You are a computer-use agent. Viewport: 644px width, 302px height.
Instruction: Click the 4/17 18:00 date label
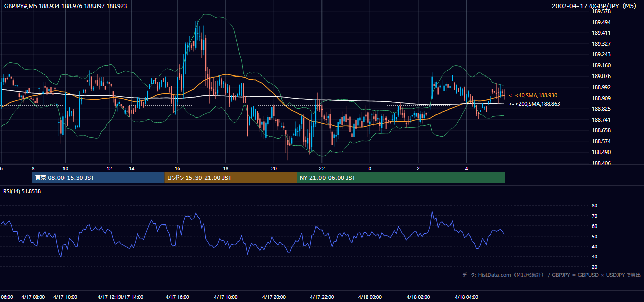pos(225,297)
